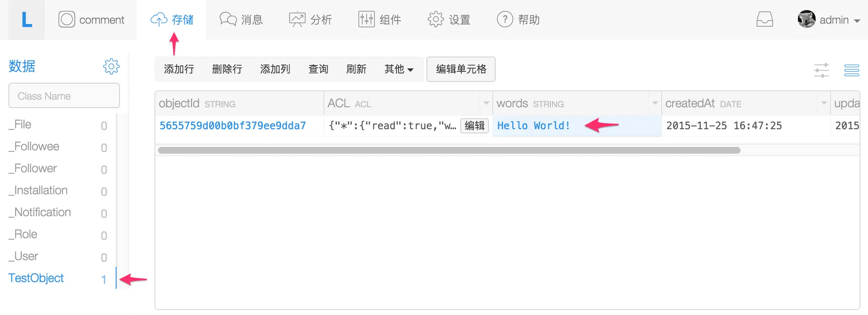The image size is (868, 315).
Task: Switch to the list view icon
Action: tap(852, 70)
